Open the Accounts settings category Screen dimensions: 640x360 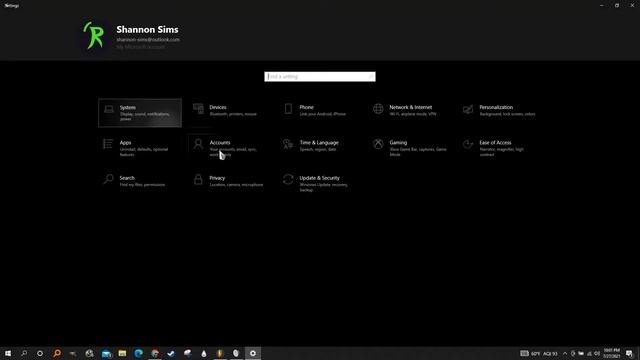click(x=230, y=148)
